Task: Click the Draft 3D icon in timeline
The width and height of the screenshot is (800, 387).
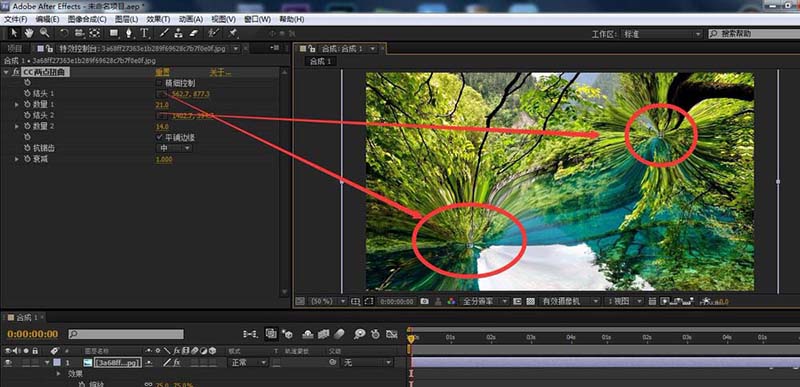Action: 287,334
